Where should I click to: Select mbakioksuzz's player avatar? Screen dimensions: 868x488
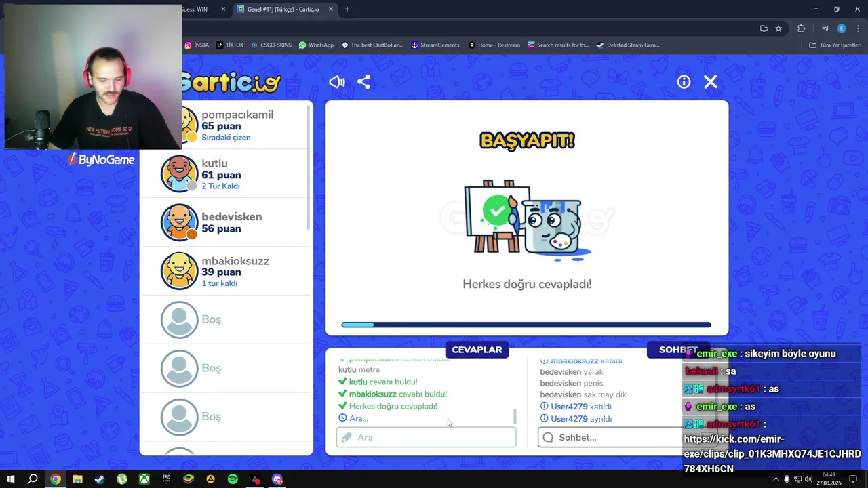pos(179,270)
